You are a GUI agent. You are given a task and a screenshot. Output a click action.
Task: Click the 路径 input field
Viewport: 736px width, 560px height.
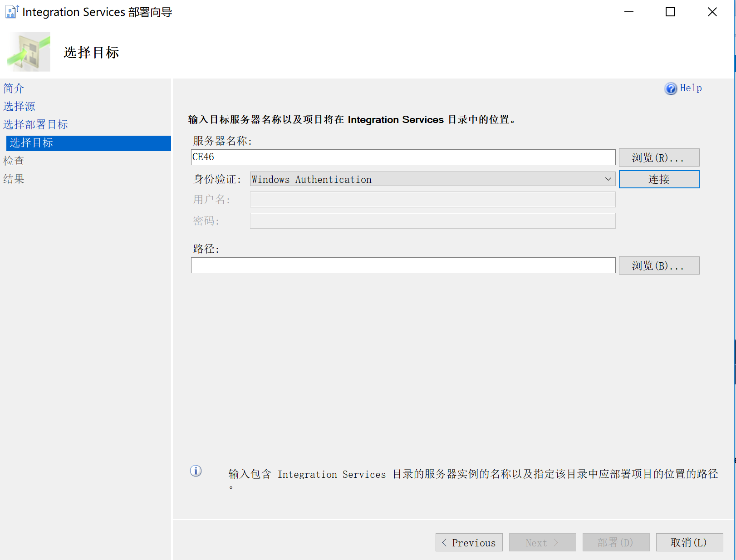[403, 265]
